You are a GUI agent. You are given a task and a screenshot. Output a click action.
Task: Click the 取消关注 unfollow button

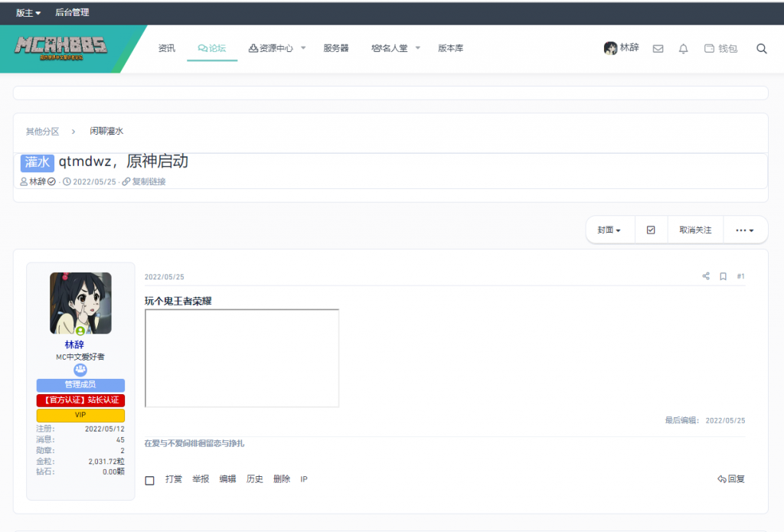[695, 230]
